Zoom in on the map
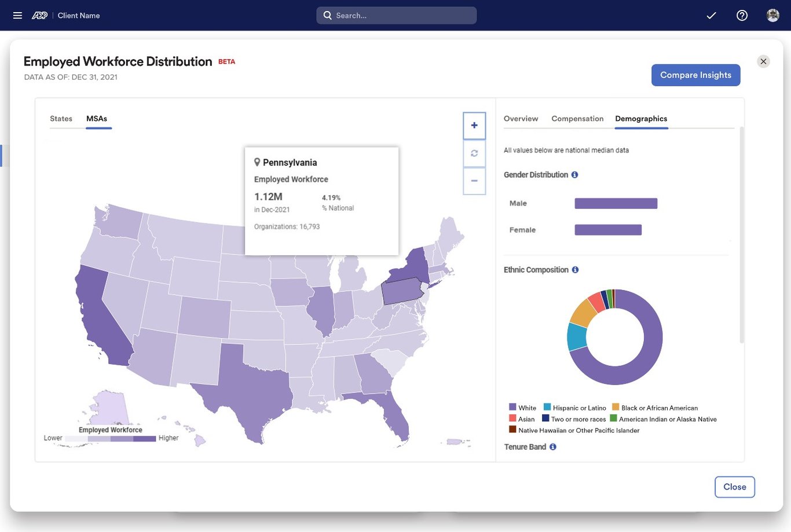 tap(474, 126)
